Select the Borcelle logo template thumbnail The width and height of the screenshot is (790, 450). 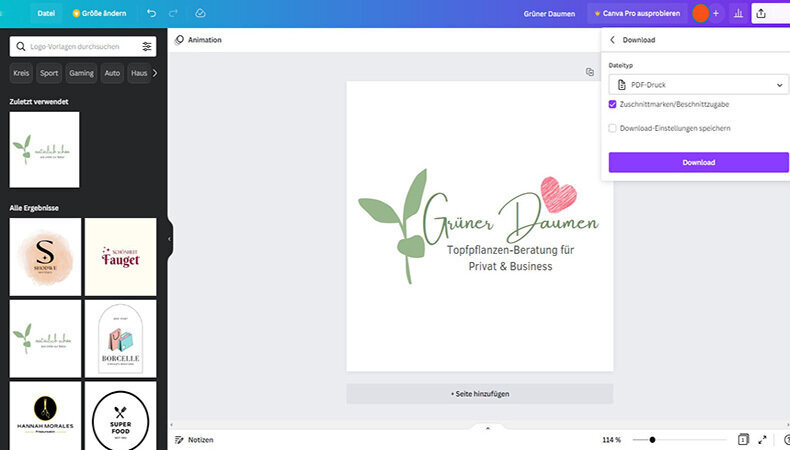[x=120, y=337]
